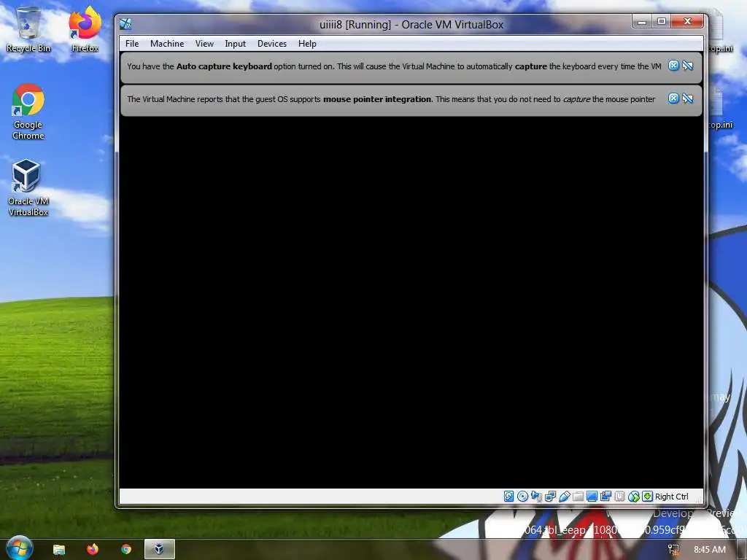The width and height of the screenshot is (747, 560).
Task: Minimize the VirtualBox VM window
Action: tap(642, 21)
